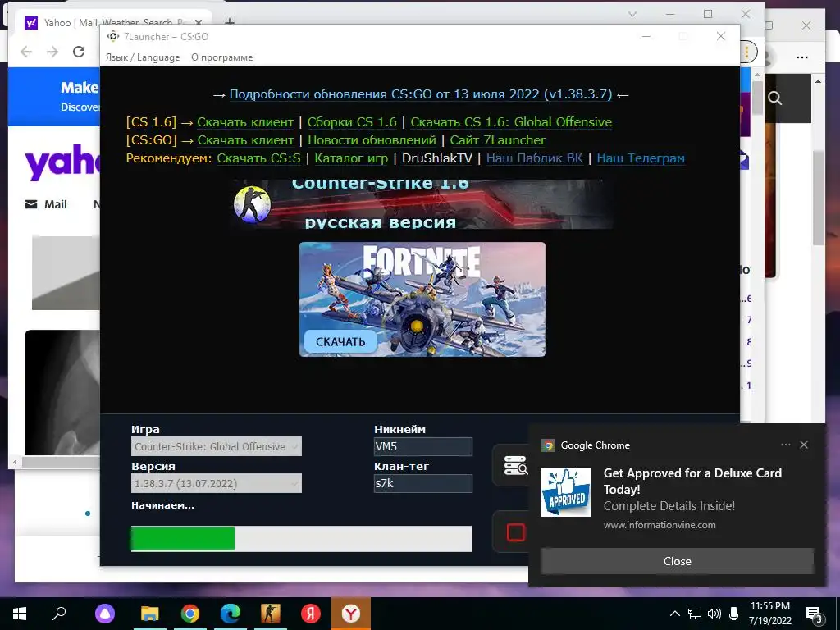Viewport: 840px width, 630px height.
Task: Open Скачать CS 1.6: Global Offensive link
Action: click(x=511, y=122)
